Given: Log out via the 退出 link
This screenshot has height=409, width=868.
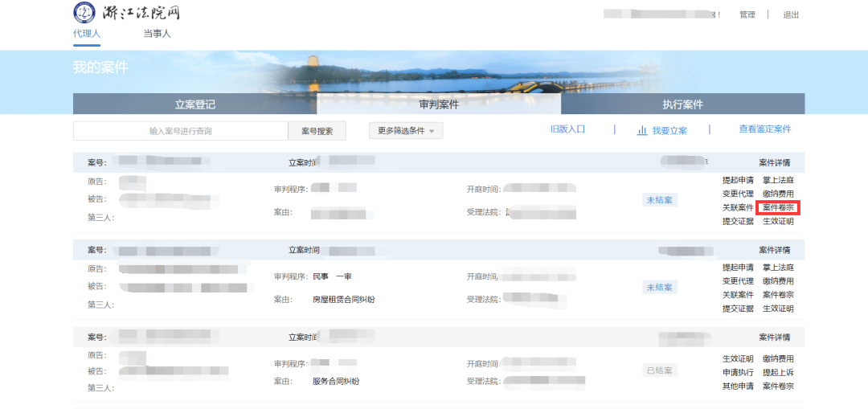Looking at the screenshot, I should point(791,15).
